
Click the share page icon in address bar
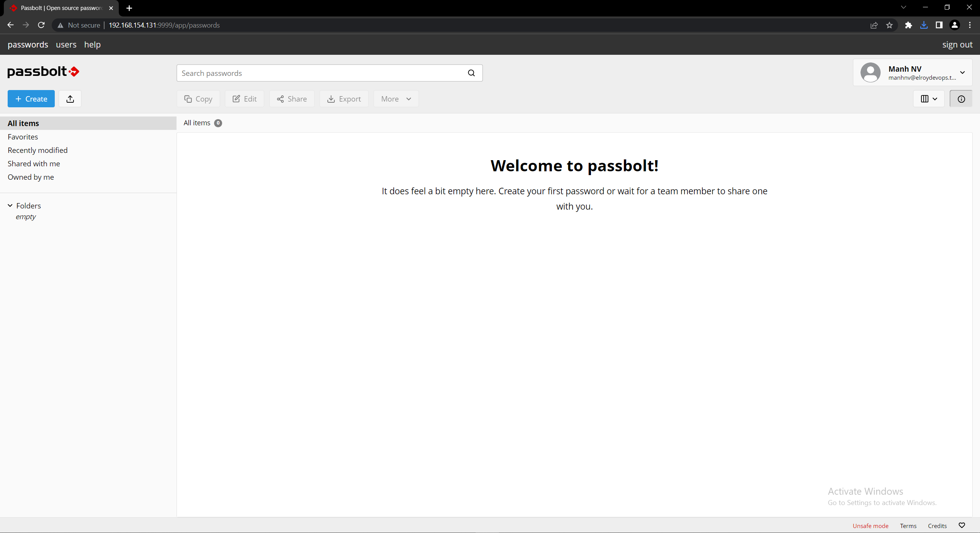[x=874, y=25]
